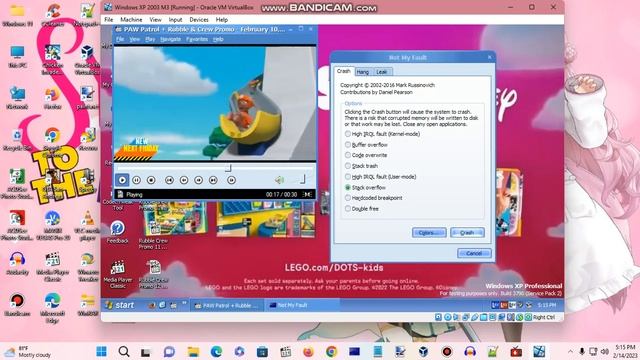Image resolution: width=640 pixels, height=360 pixels.
Task: Select Double free crash option
Action: point(362,209)
